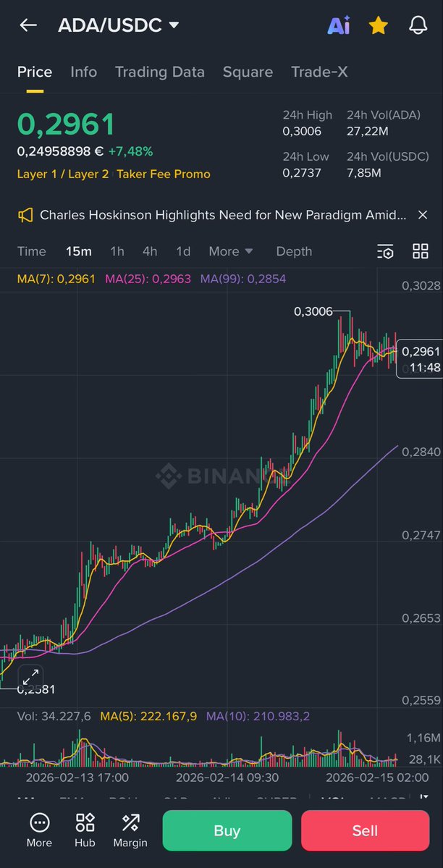Tap the volume MA(5) label
This screenshot has height=868, width=443.
click(148, 716)
